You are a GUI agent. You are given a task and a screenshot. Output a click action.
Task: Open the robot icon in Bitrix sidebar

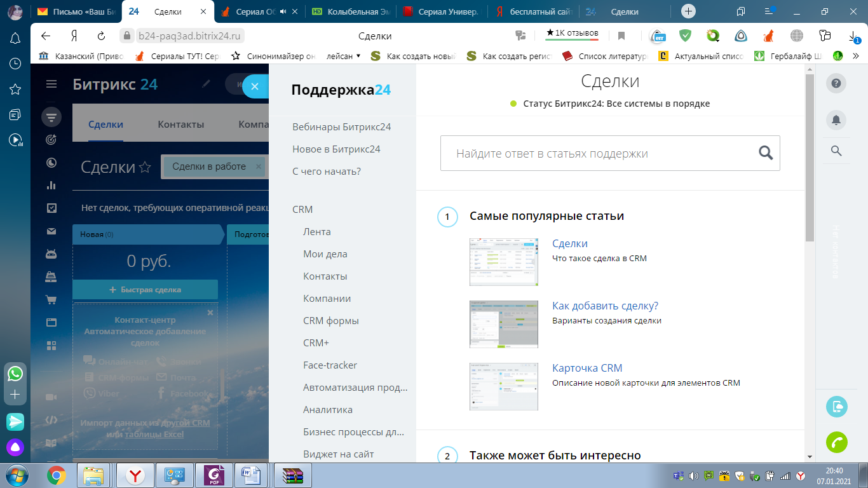coord(51,254)
